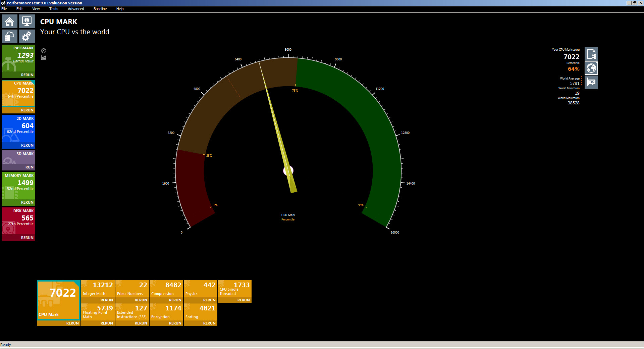
Task: Select the Integer Math 13212 score
Action: pos(103,285)
